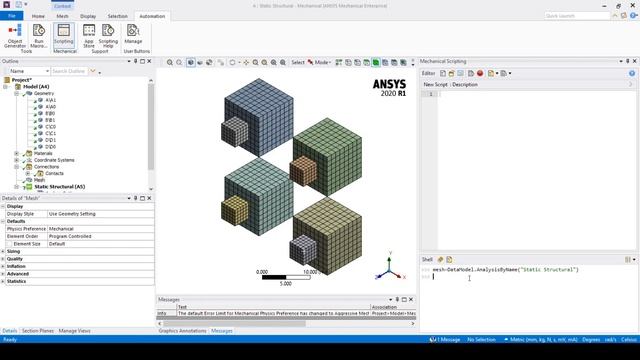The width and height of the screenshot is (640, 360).
Task: Select the B\B0 body in Geometry
Action: tap(50, 113)
